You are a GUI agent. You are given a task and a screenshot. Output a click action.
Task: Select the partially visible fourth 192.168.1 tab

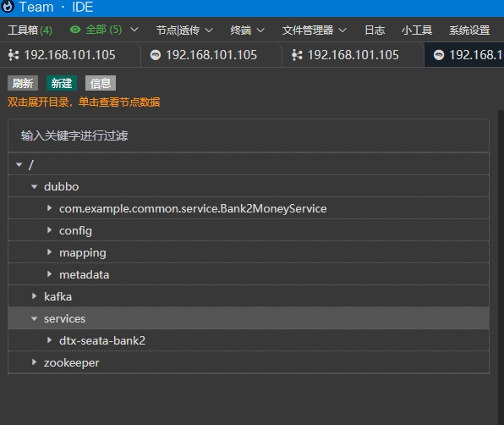[464, 55]
